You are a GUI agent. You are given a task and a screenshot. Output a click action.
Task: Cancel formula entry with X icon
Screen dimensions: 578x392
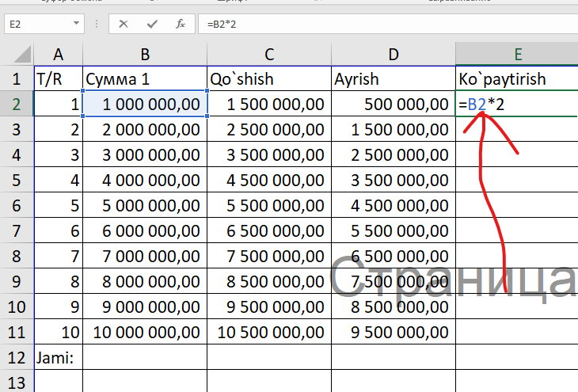[124, 25]
